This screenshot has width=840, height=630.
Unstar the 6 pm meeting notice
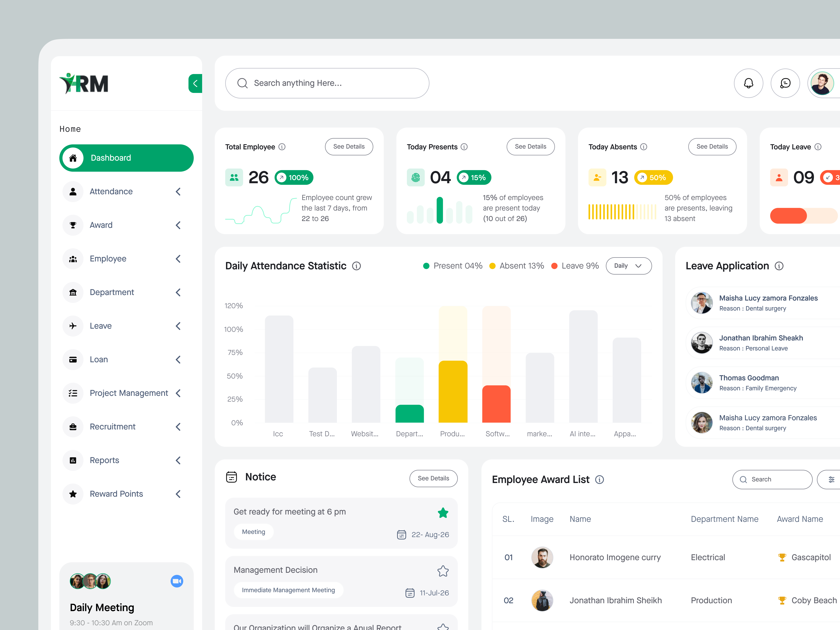(x=443, y=513)
